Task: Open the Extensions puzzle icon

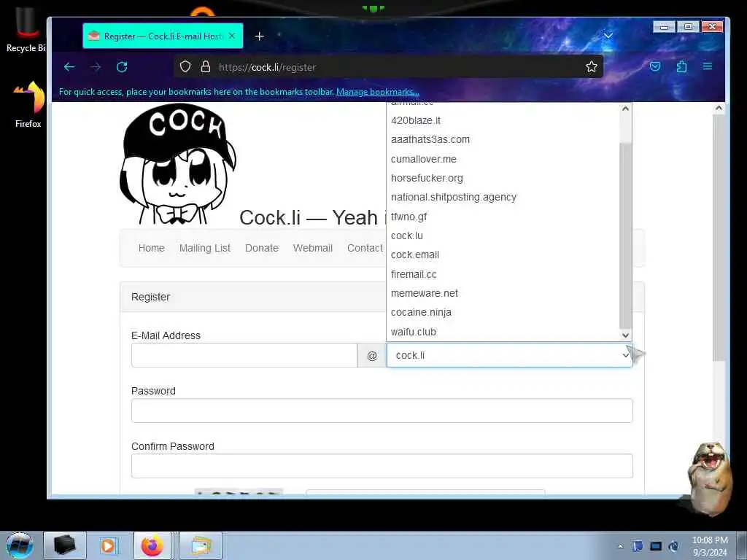Action: [x=682, y=66]
